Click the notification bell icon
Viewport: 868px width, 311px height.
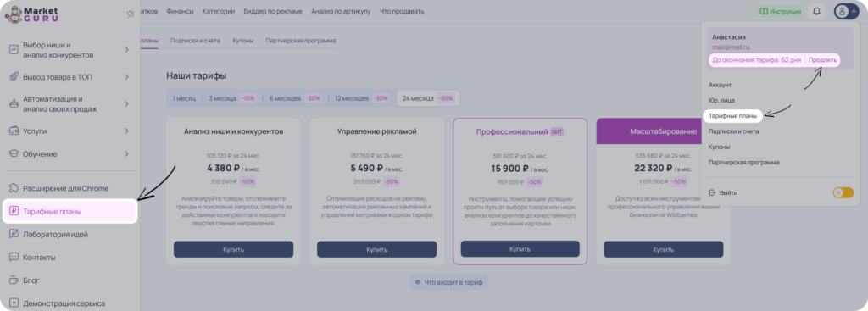(816, 11)
